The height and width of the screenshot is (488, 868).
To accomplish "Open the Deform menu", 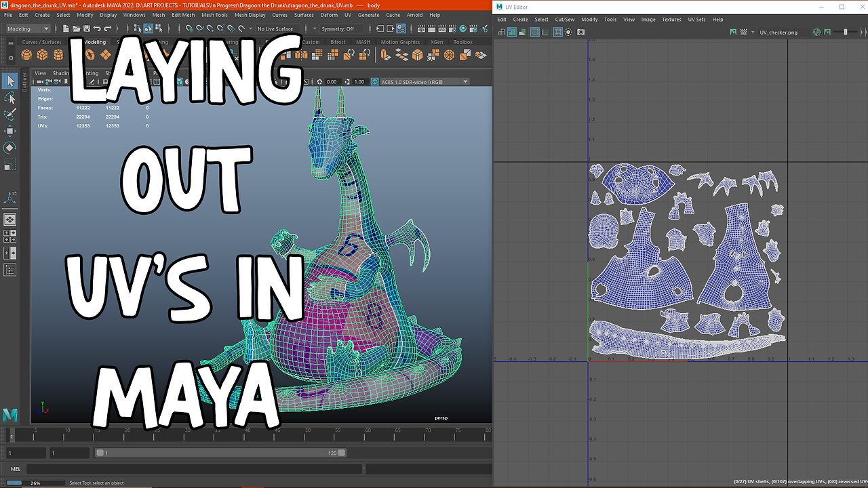I will pos(329,15).
